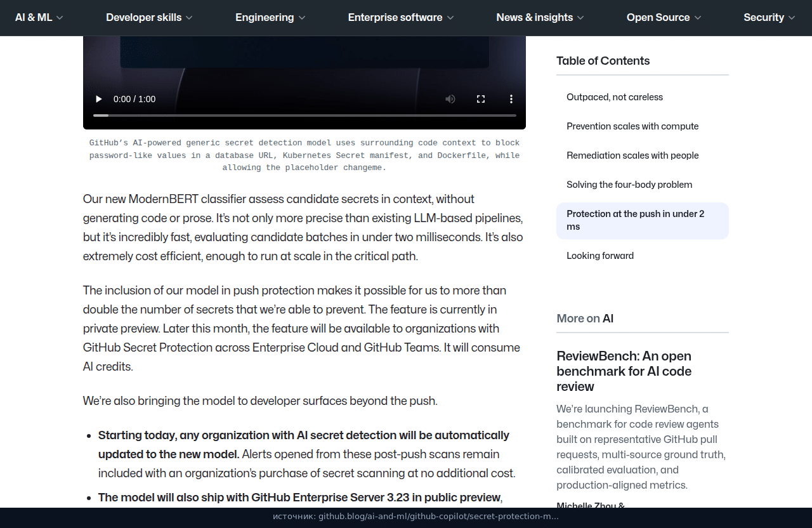
Task: Select 'Protection at the push in under 2 ms'
Action: point(643,221)
